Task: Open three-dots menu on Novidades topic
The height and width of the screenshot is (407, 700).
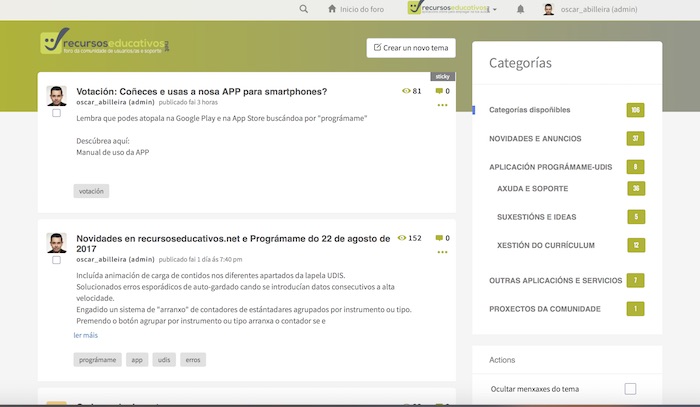Action: tap(442, 252)
